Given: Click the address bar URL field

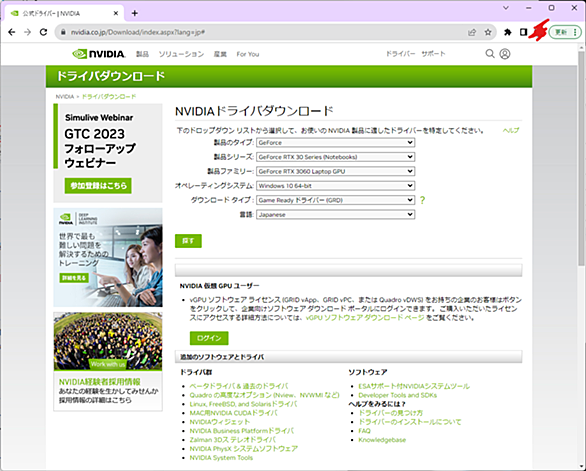Looking at the screenshot, I should (262, 32).
